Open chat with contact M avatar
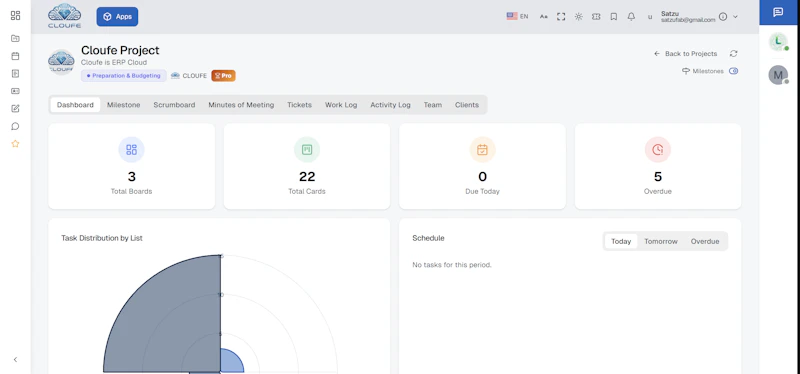This screenshot has height=374, width=800. click(778, 75)
